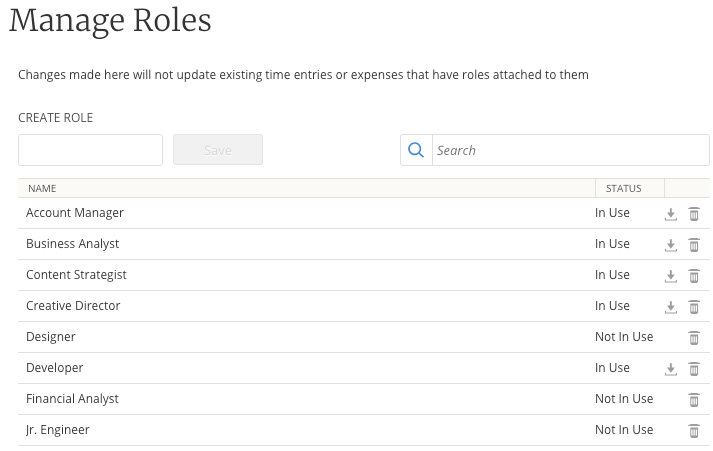Focus the Create Role name field
The height and width of the screenshot is (451, 713).
click(x=90, y=150)
